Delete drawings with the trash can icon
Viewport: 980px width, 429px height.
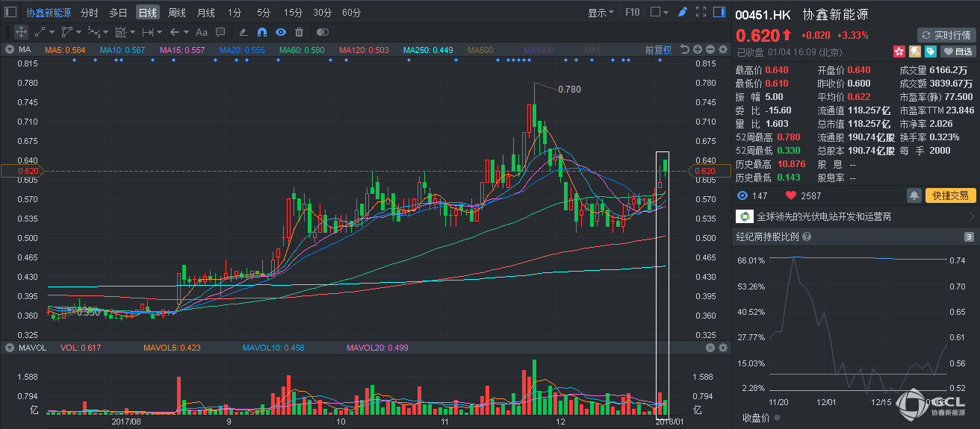tap(299, 32)
